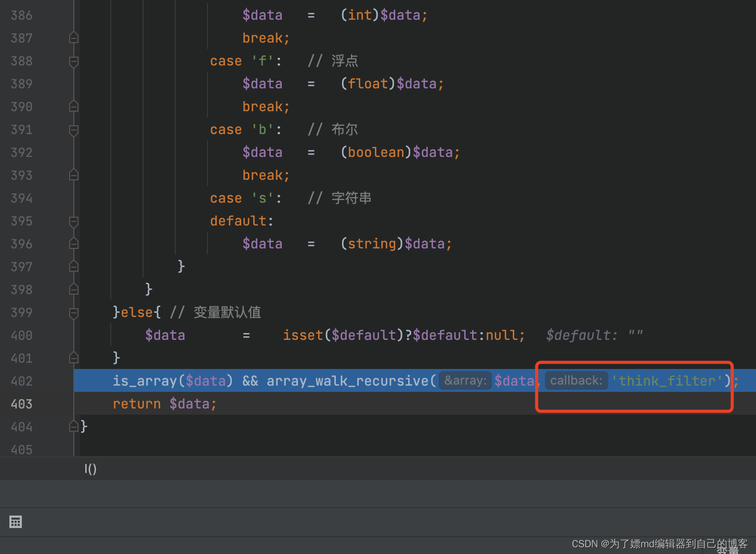Image resolution: width=756 pixels, height=554 pixels.
Task: Click the return keyword on line 403
Action: click(137, 404)
